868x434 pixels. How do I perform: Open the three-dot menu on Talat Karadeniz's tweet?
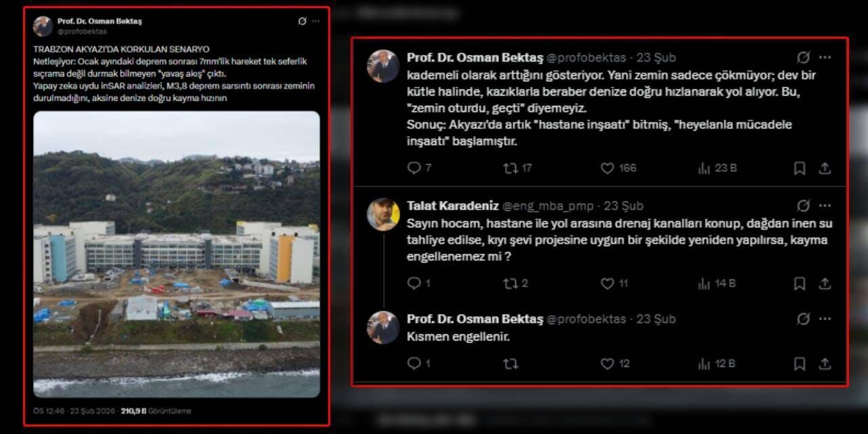click(x=825, y=205)
